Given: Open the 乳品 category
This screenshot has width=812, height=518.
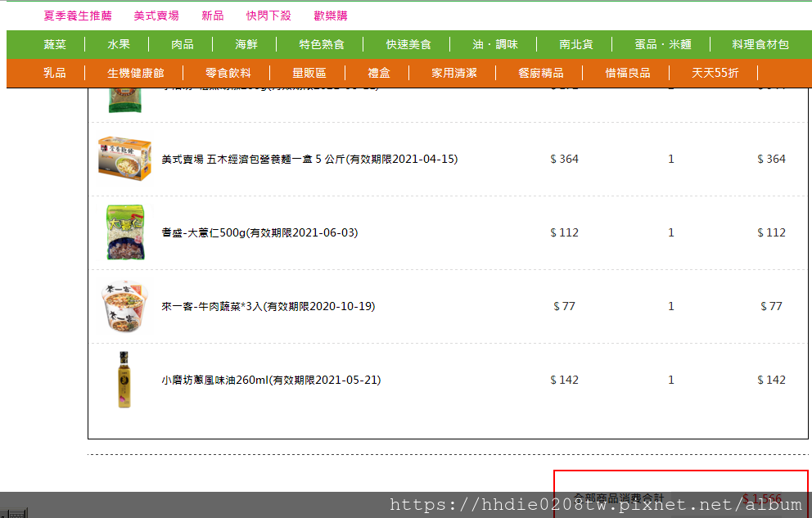Looking at the screenshot, I should pos(55,73).
